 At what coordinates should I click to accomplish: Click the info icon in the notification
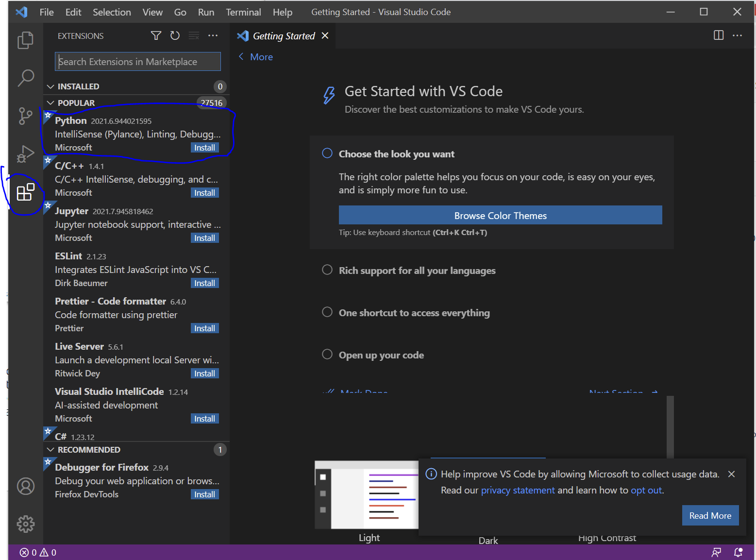pyautogui.click(x=431, y=474)
